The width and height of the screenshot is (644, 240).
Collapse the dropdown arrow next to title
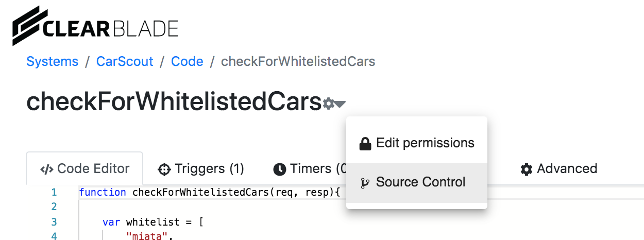[340, 104]
